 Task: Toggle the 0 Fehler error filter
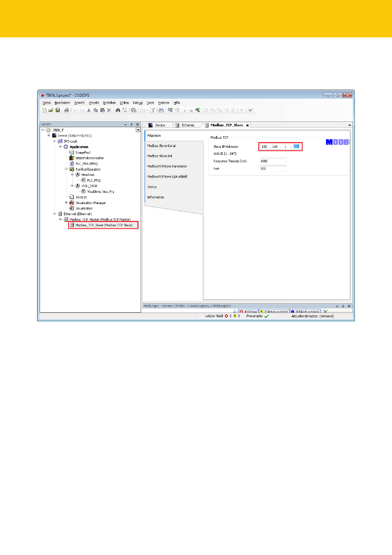[x=248, y=312]
